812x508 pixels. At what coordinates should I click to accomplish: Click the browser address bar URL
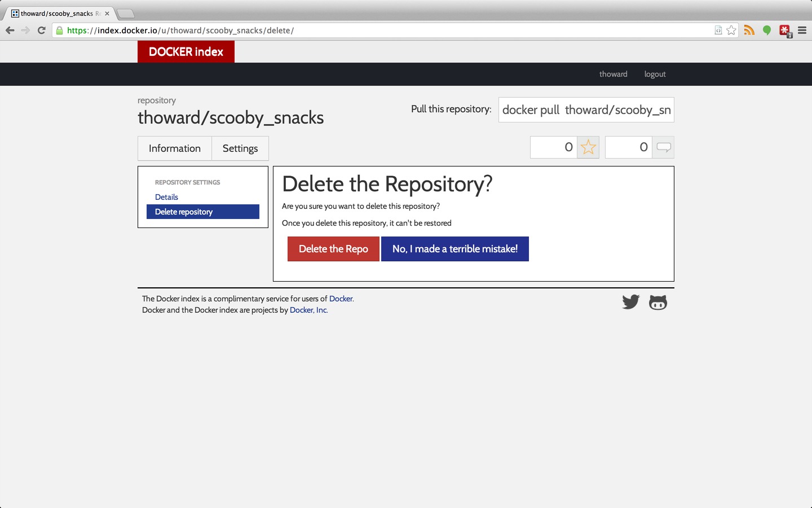(x=180, y=30)
